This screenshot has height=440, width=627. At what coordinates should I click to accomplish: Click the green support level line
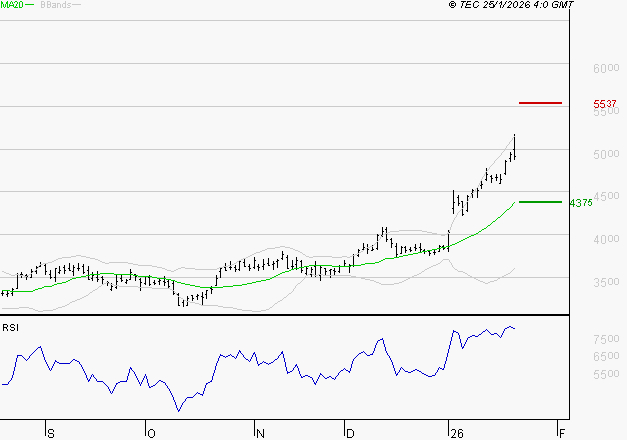point(540,202)
